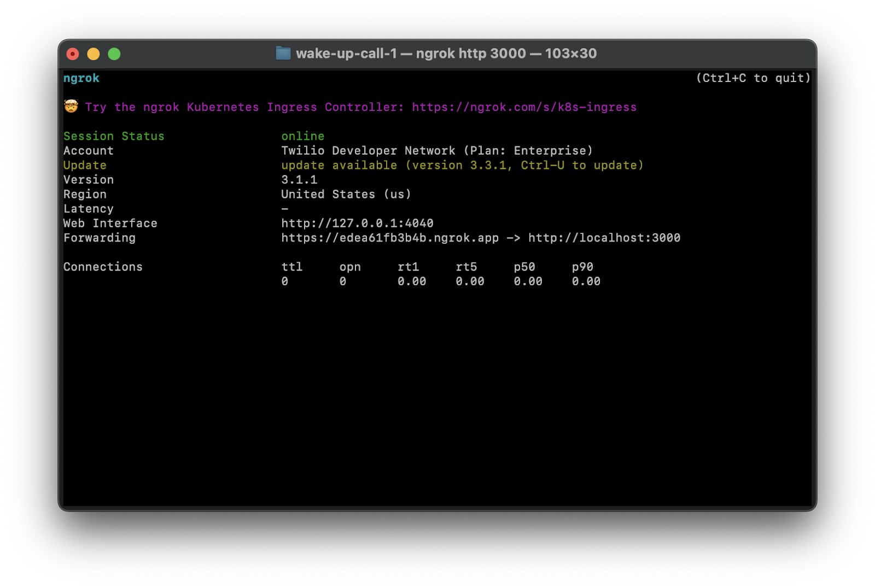Click the p50 column header
Viewport: 875px width, 588px height.
tap(524, 267)
